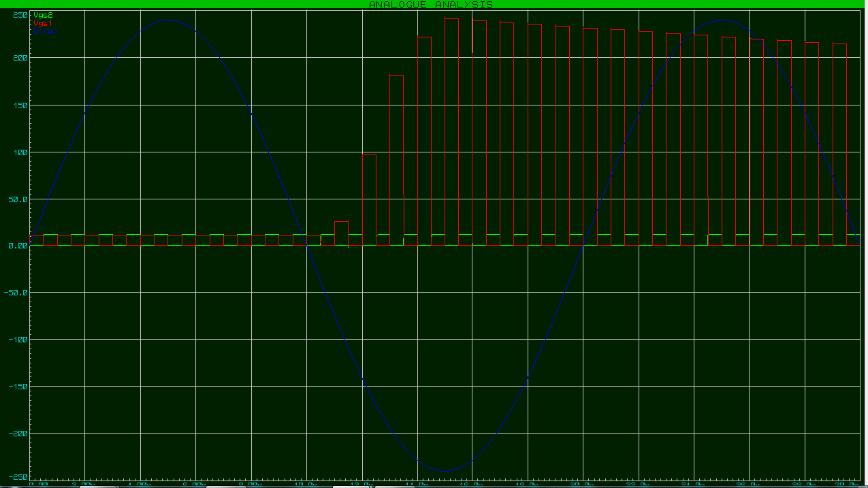Select the green Vgs2 trace label
868x488 pixels.
point(42,15)
